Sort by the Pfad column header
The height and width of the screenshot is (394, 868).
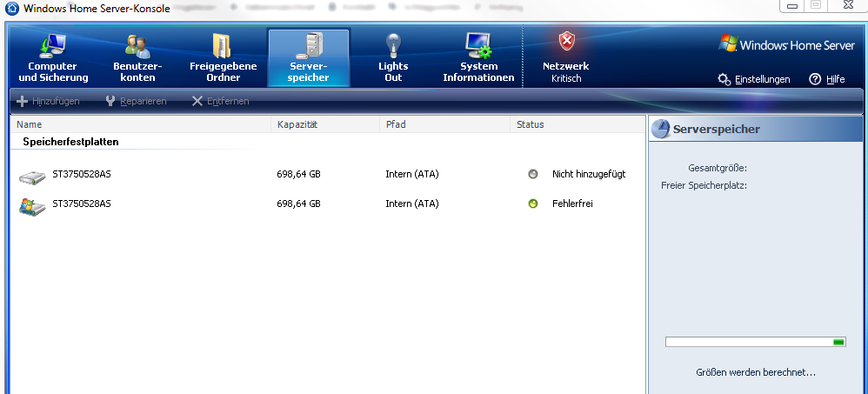[445, 124]
